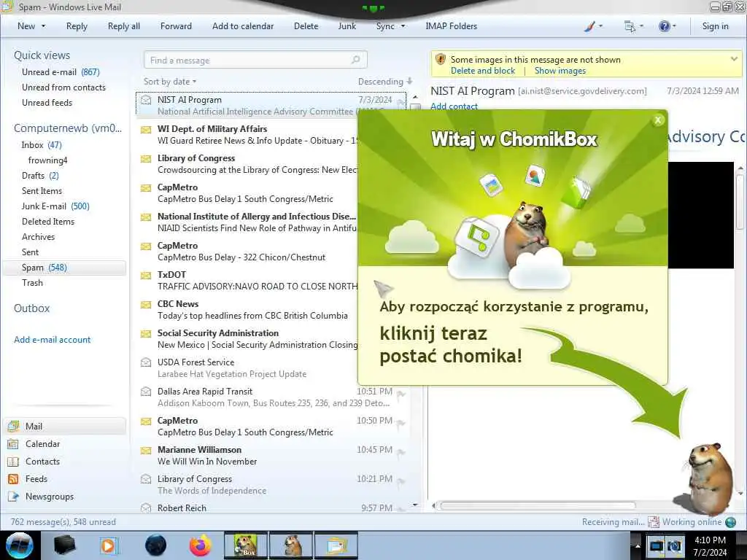Screen dimensions: 747x560
Task: Click the Mail icon in navigation pane
Action: (x=13, y=426)
